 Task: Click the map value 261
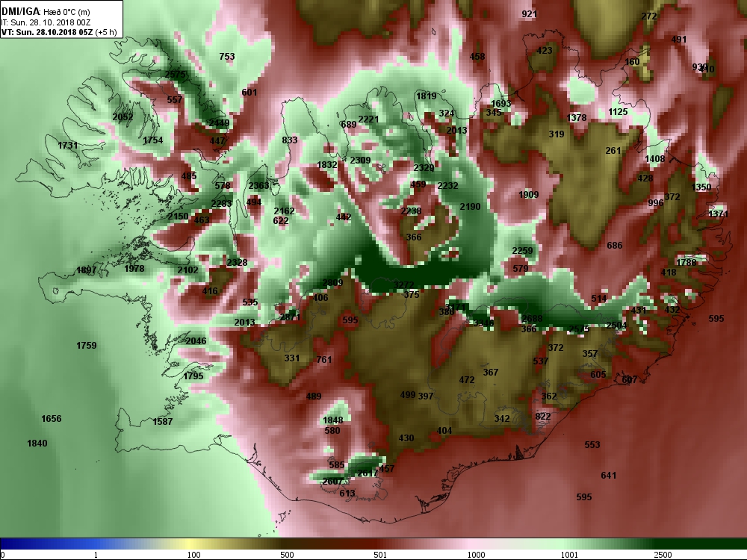click(x=613, y=151)
